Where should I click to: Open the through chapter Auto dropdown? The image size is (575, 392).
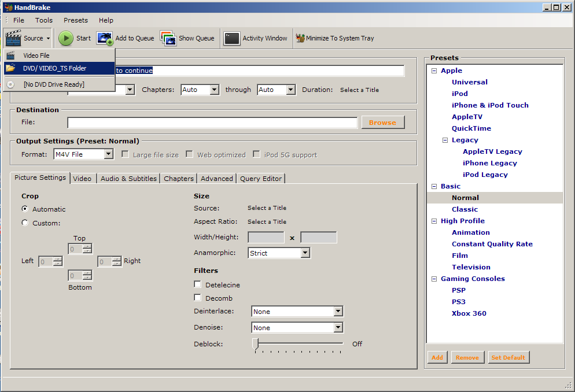click(277, 90)
